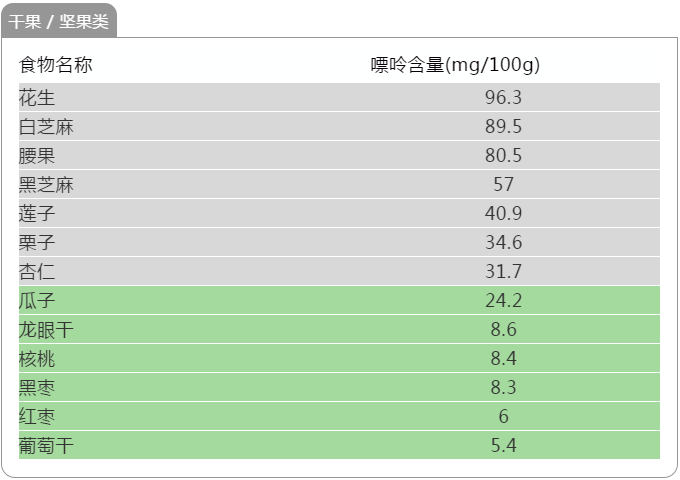Image resolution: width=680 pixels, height=480 pixels.
Task: Select the 栗子 row
Action: click(339, 242)
